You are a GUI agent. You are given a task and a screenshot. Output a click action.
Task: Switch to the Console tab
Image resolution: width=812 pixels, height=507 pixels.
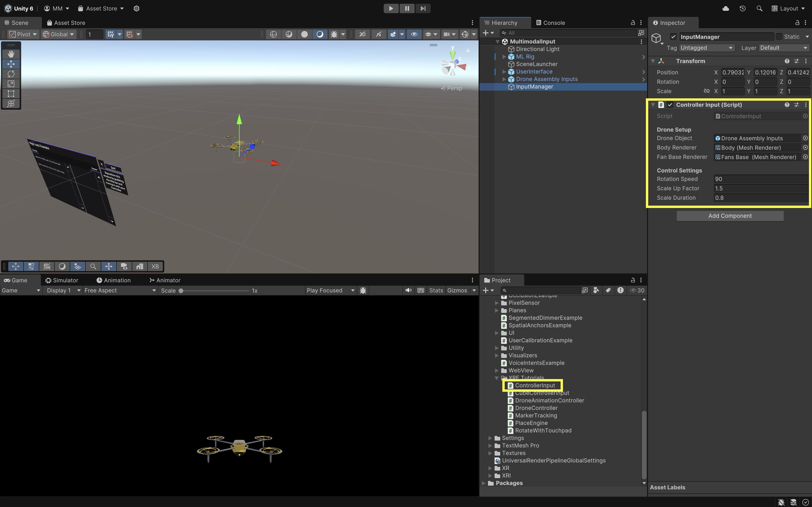click(550, 23)
